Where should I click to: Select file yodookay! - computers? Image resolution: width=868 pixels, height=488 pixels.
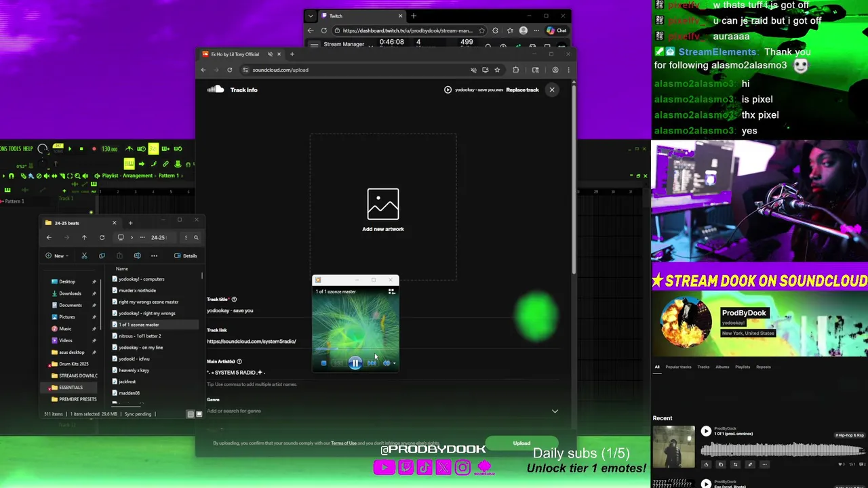(x=141, y=279)
